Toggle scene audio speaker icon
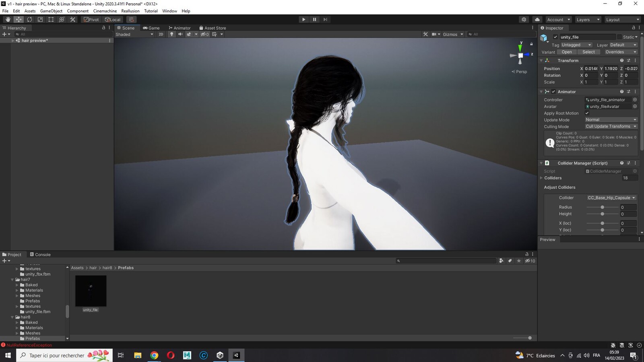Screen dimensions: 644x362 pyautogui.click(x=180, y=34)
